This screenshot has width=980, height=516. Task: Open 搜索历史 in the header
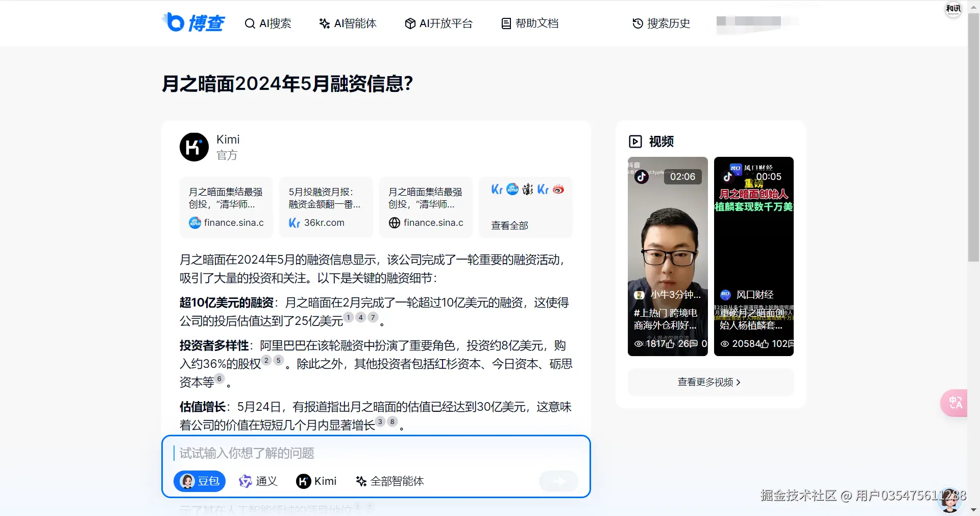pos(661,24)
